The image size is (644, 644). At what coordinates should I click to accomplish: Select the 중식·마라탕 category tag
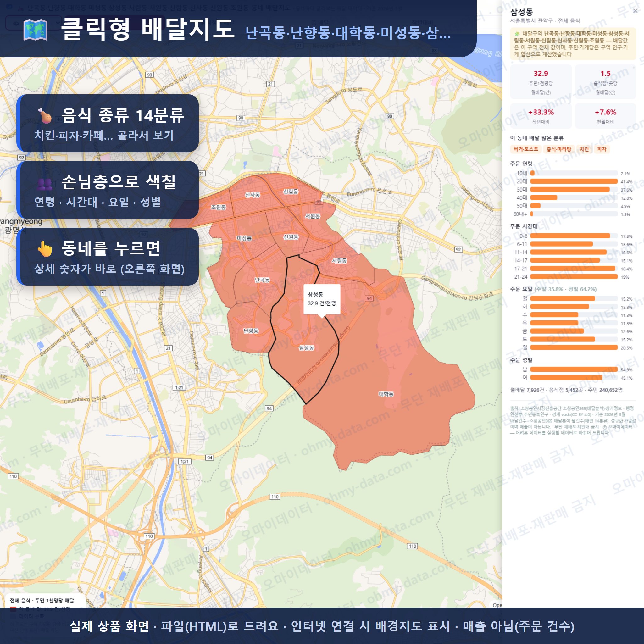[559, 149]
